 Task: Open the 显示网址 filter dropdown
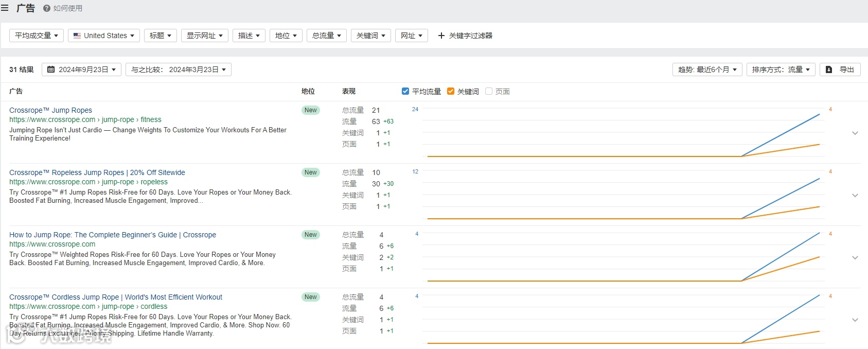[205, 36]
